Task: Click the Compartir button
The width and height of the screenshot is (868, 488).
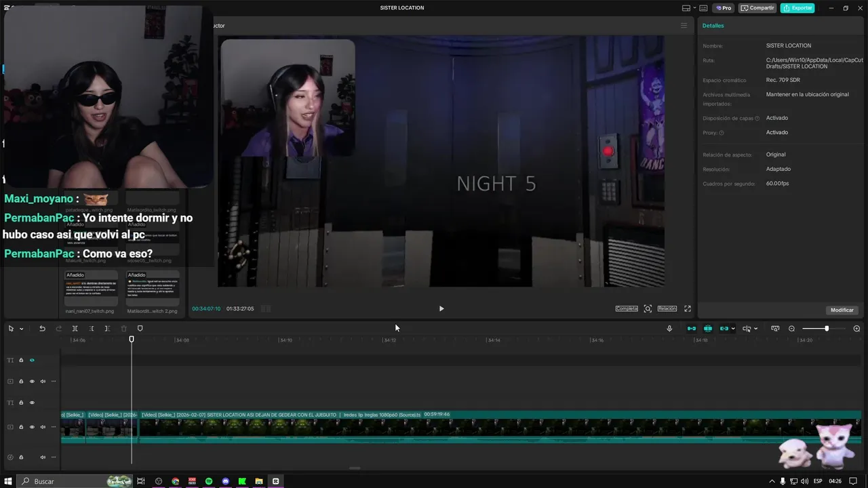Action: [757, 8]
